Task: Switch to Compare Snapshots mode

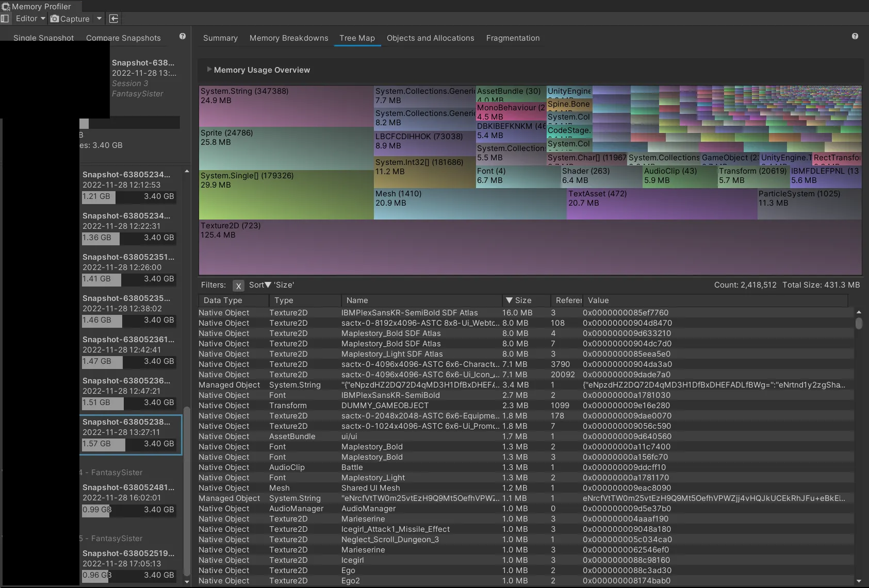Action: click(123, 38)
